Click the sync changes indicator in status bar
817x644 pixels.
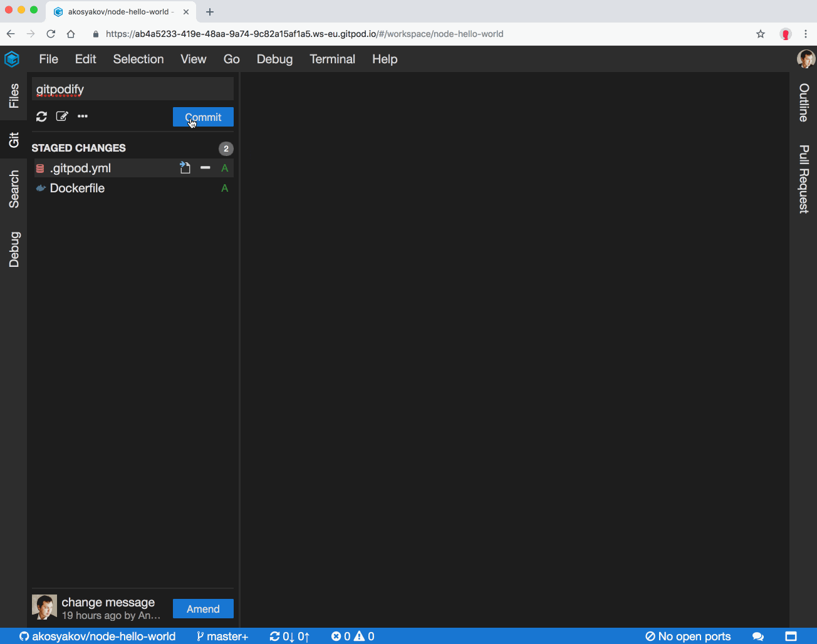point(289,636)
